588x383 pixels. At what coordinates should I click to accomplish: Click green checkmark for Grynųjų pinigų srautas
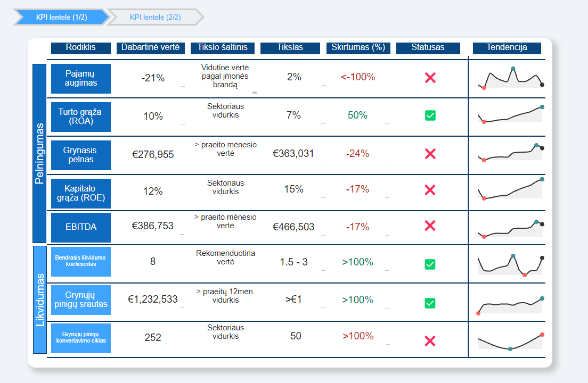430,303
